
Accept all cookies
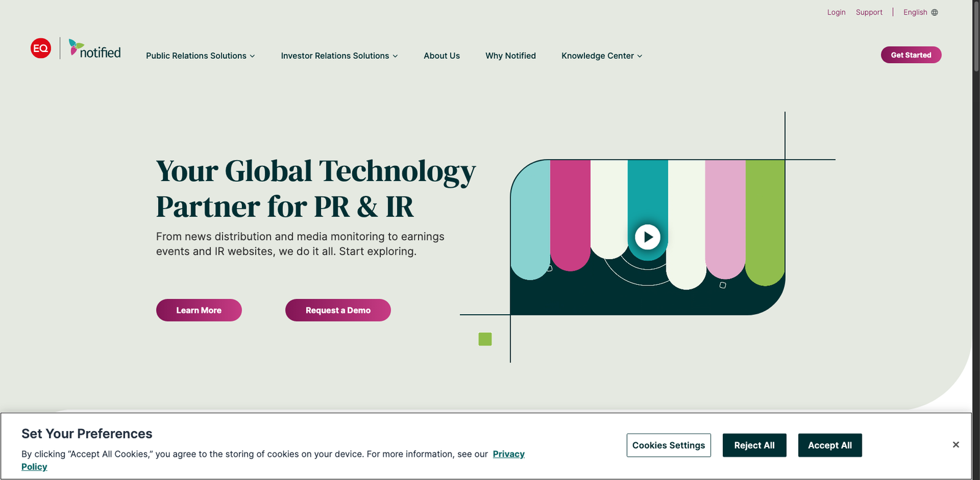tap(830, 445)
